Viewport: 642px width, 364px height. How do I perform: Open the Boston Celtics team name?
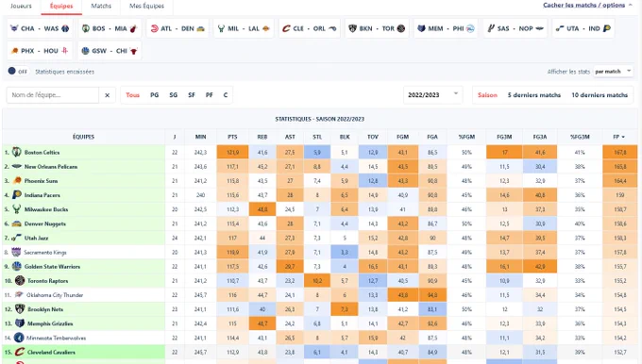coord(42,152)
